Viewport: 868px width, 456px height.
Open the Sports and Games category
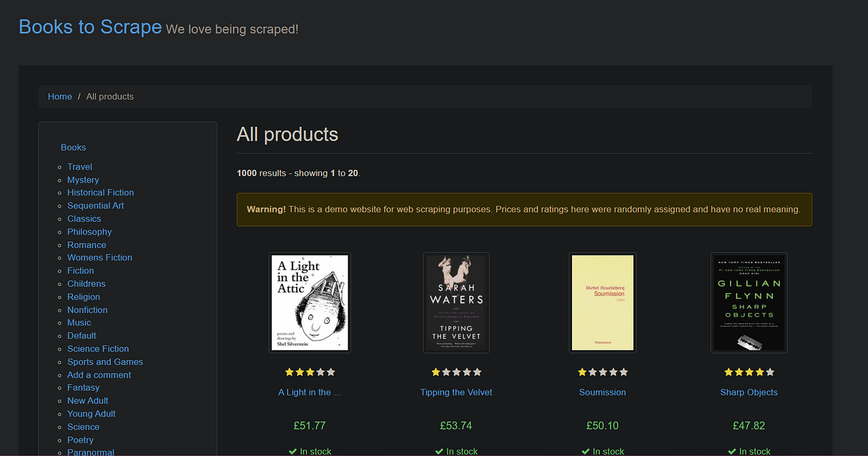click(x=105, y=361)
